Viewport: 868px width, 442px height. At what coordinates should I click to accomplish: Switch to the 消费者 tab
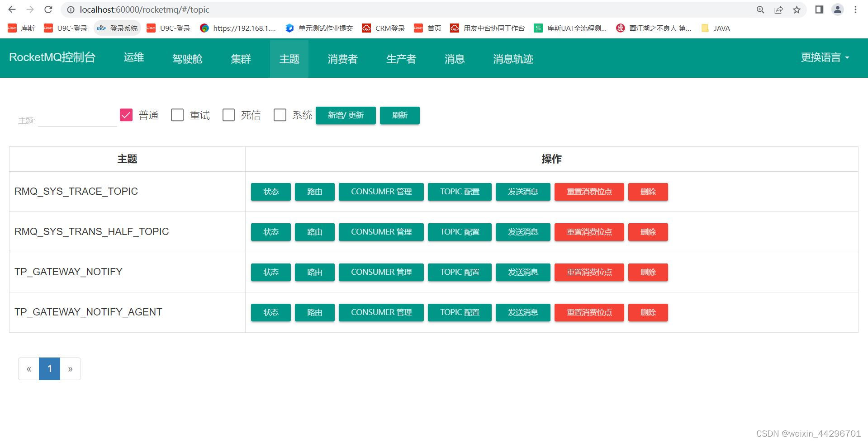click(343, 59)
